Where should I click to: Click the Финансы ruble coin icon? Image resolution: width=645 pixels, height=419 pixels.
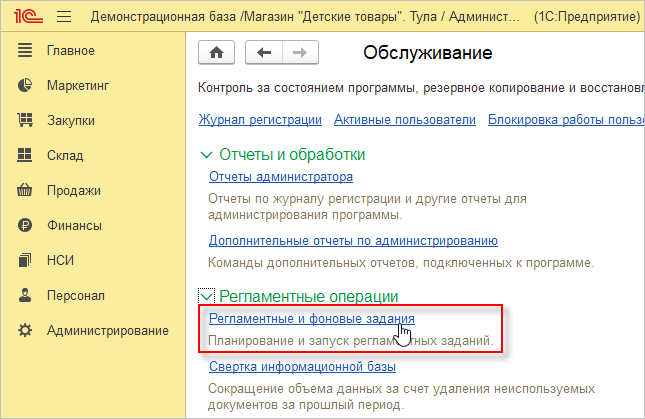tap(26, 225)
